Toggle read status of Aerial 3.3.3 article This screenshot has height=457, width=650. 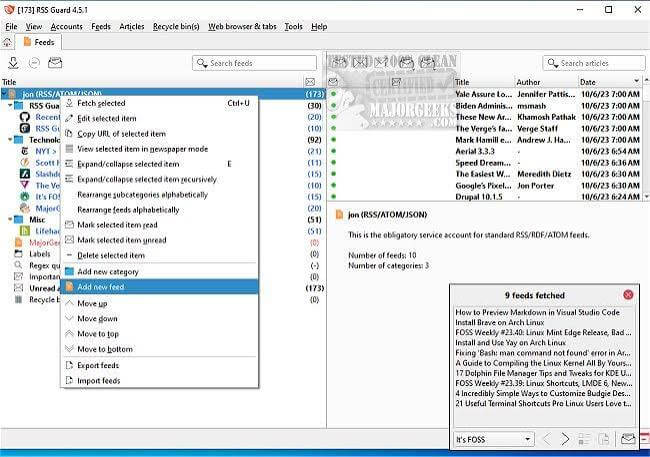click(x=333, y=151)
